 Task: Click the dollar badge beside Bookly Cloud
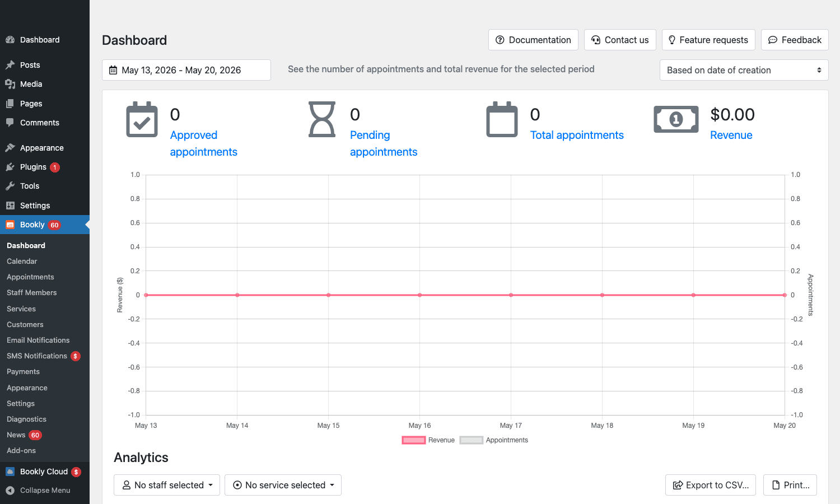coord(76,472)
